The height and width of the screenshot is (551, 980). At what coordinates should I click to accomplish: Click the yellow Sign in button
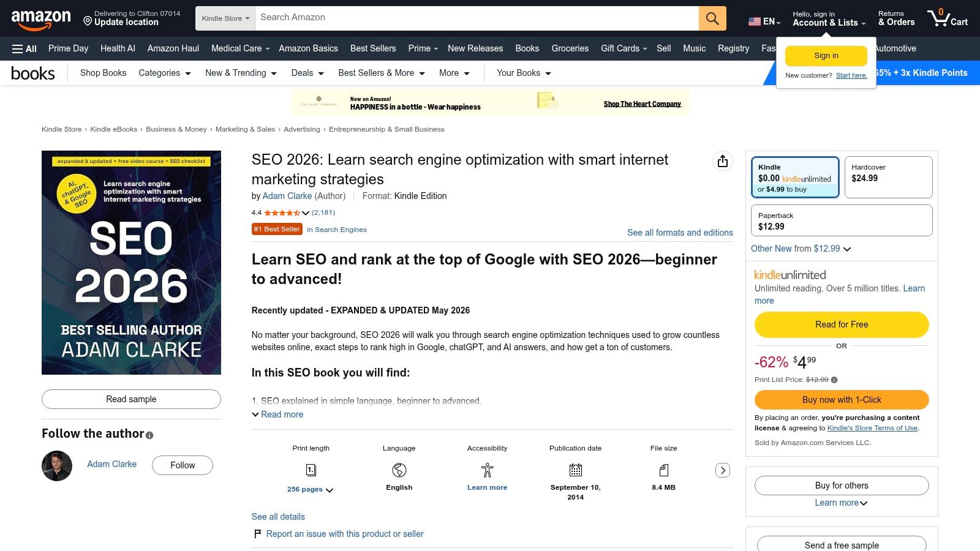[826, 56]
